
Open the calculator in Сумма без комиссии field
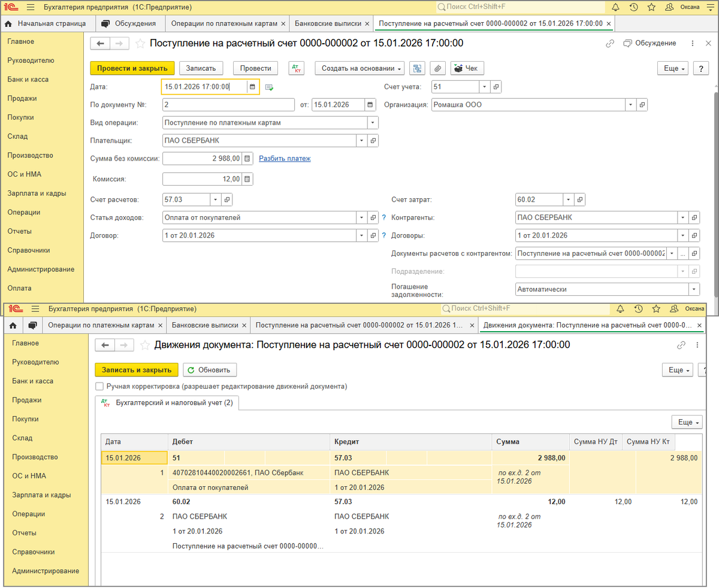(247, 159)
